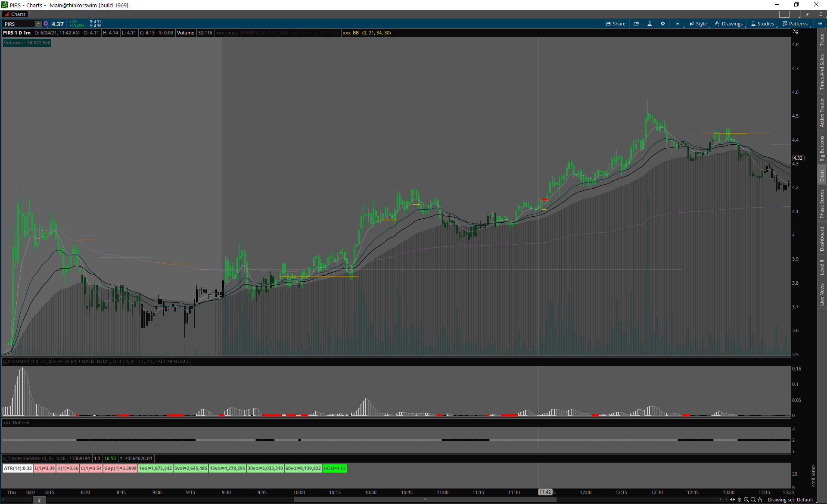
Task: Click the alert notification icon beside Share
Action: click(636, 24)
